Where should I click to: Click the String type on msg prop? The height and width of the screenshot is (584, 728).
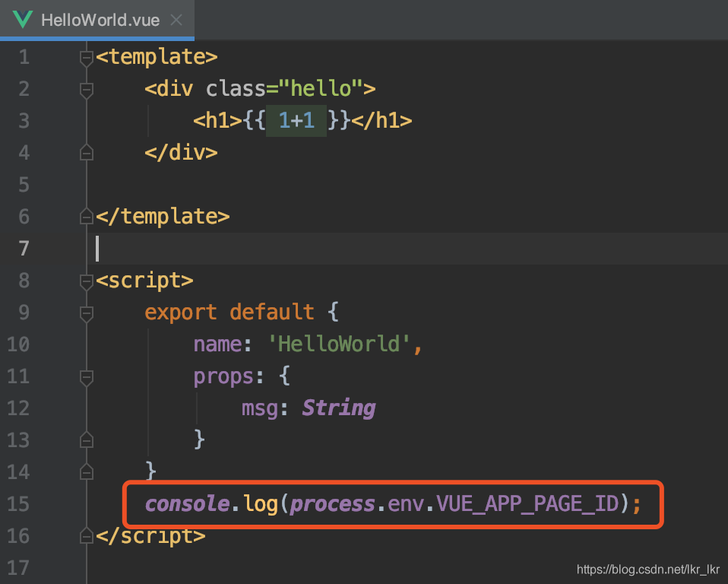pos(339,408)
